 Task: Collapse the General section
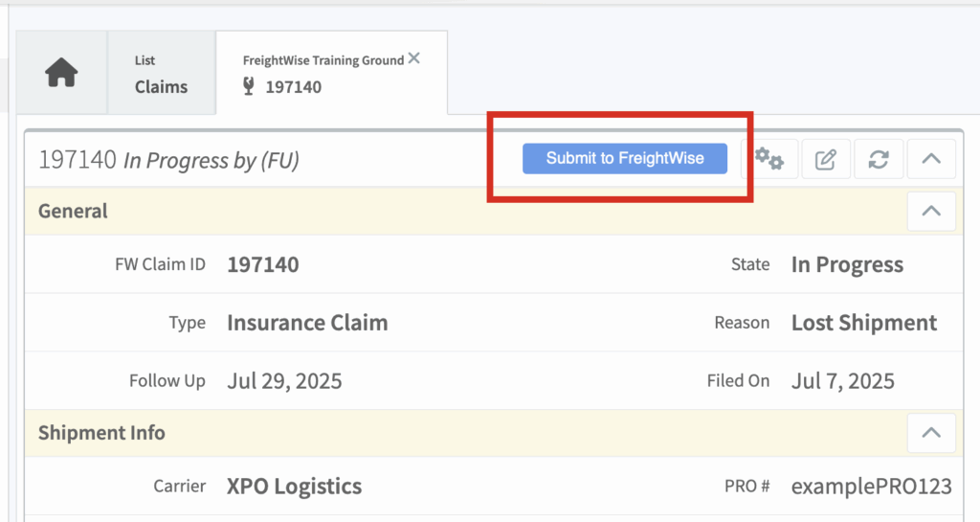click(x=931, y=212)
